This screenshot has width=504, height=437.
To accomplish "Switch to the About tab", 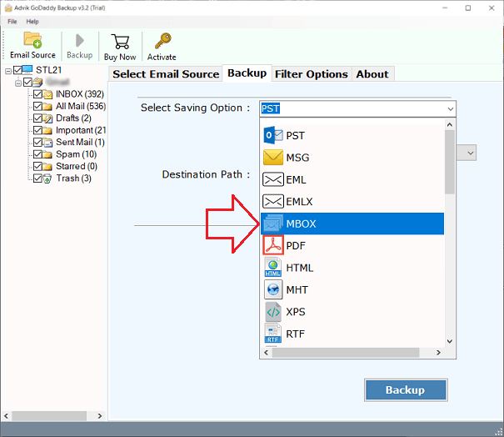I will [x=372, y=74].
